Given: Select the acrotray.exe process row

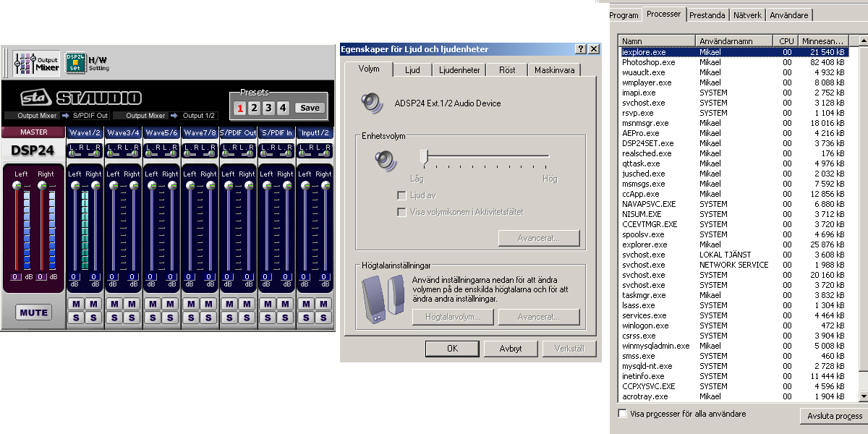Looking at the screenshot, I should pos(735,396).
